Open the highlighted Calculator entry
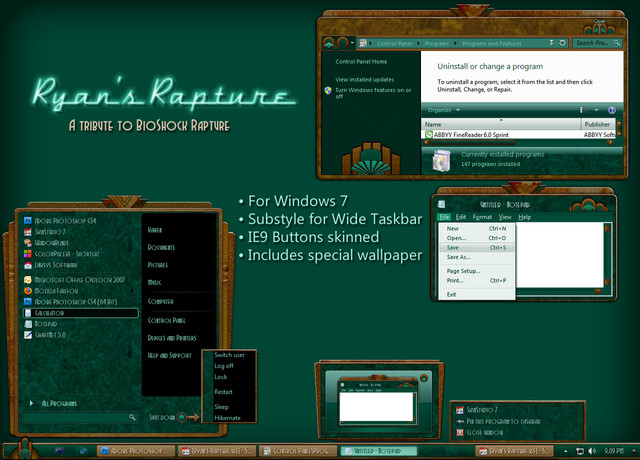This screenshot has height=460, width=640. (81, 313)
